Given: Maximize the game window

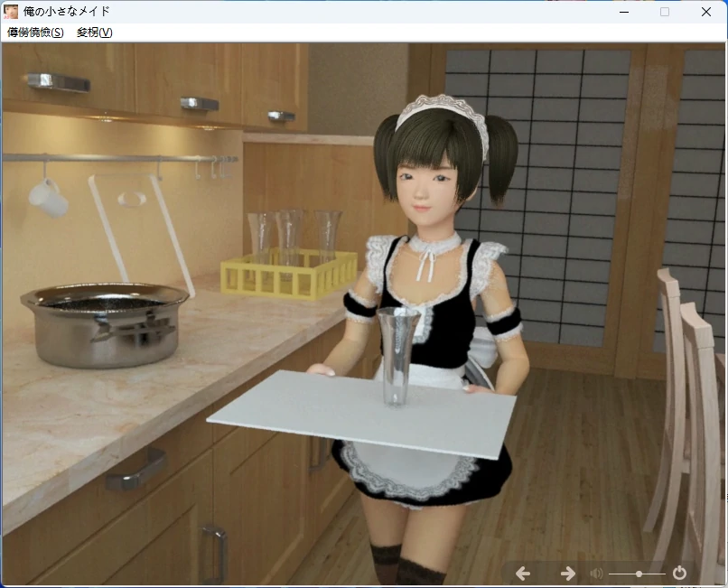Looking at the screenshot, I should (x=665, y=12).
